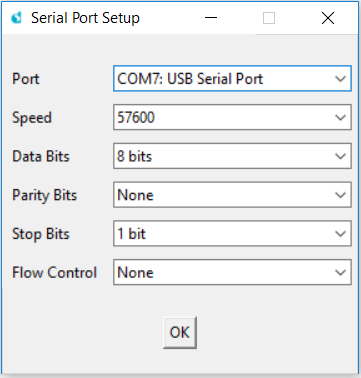Screen dimensions: 361x378
Task: Close the Serial Port Setup dialog
Action: [328, 18]
